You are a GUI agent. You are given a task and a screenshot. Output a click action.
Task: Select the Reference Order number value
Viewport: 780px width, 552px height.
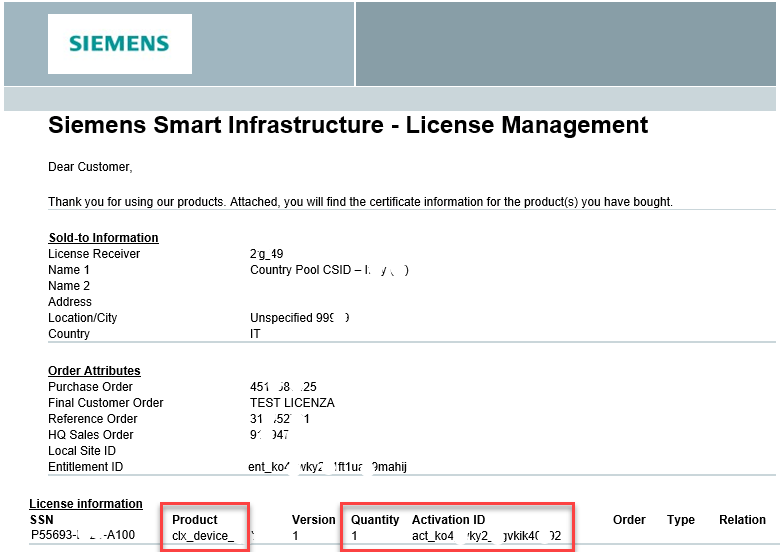[x=280, y=419]
